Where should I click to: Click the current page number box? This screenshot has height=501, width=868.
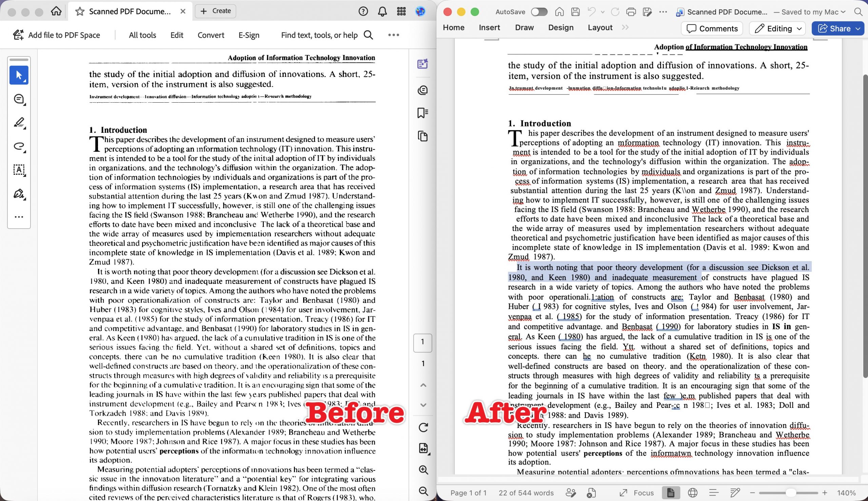422,342
